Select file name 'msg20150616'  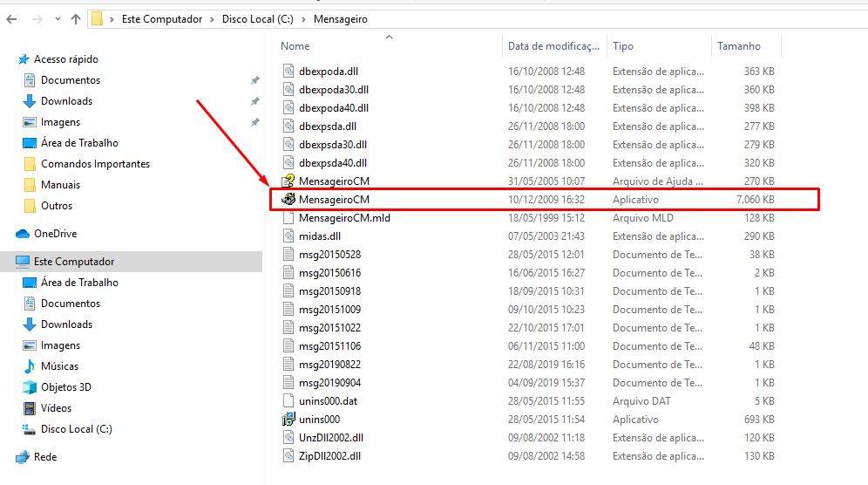pos(330,273)
